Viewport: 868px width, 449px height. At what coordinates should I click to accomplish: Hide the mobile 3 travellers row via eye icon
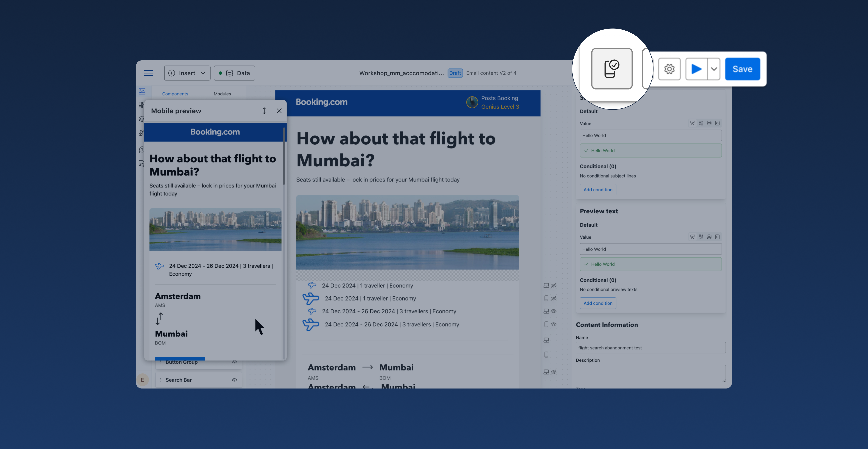pyautogui.click(x=553, y=324)
